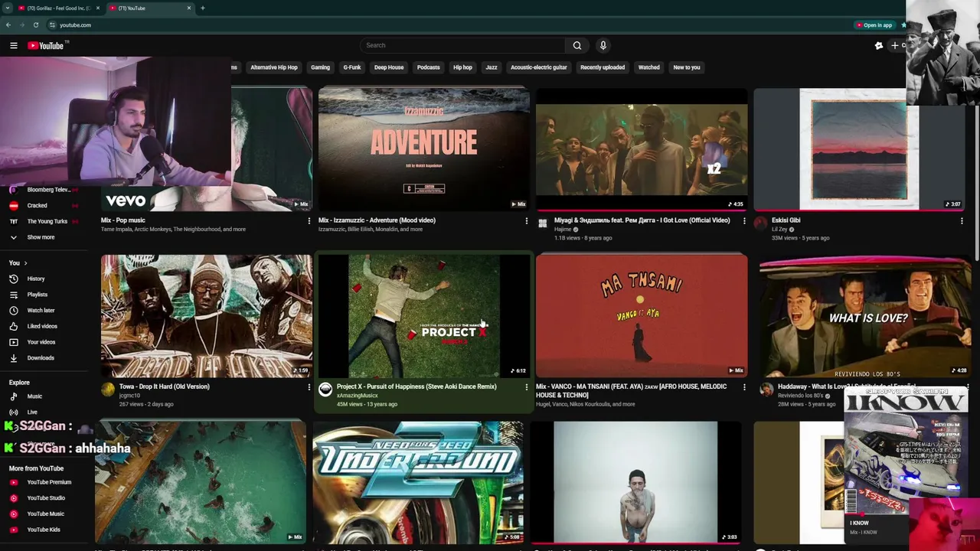Open Live under Explore
The width and height of the screenshot is (980, 551).
tap(32, 412)
